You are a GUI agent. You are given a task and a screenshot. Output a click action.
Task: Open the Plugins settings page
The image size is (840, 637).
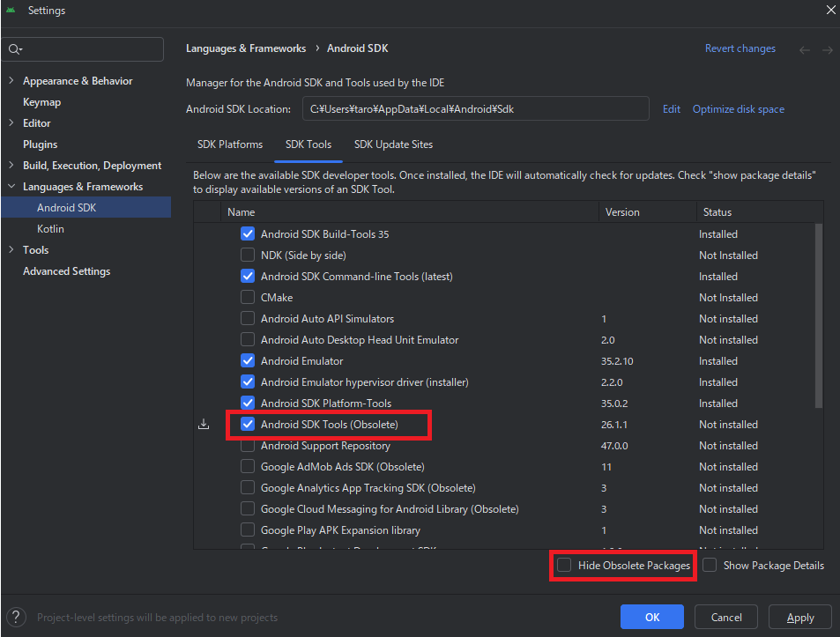click(41, 144)
